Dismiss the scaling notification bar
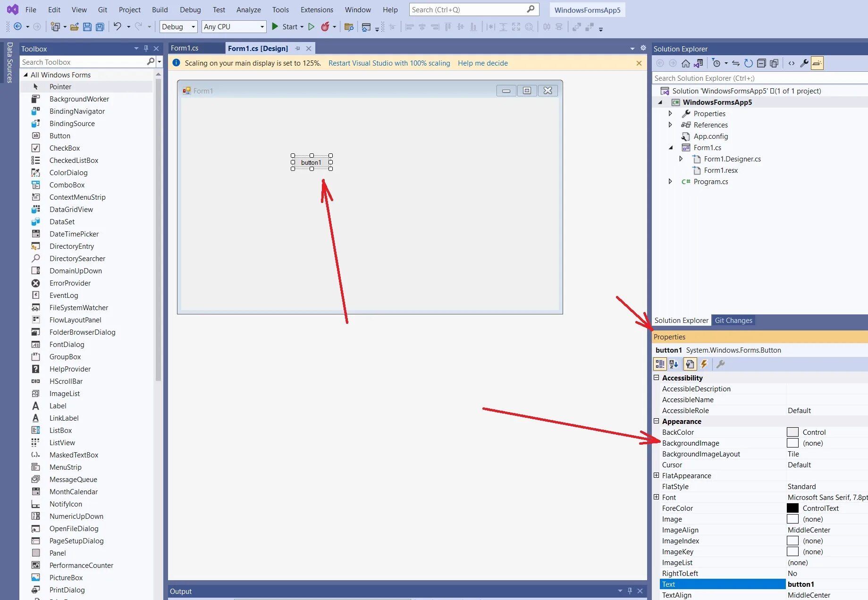The image size is (868, 600). (x=639, y=63)
